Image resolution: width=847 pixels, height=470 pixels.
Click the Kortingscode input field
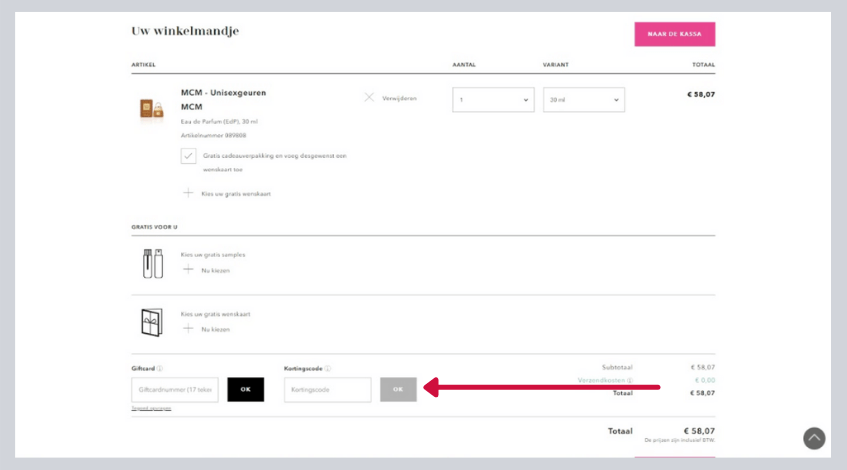click(327, 390)
